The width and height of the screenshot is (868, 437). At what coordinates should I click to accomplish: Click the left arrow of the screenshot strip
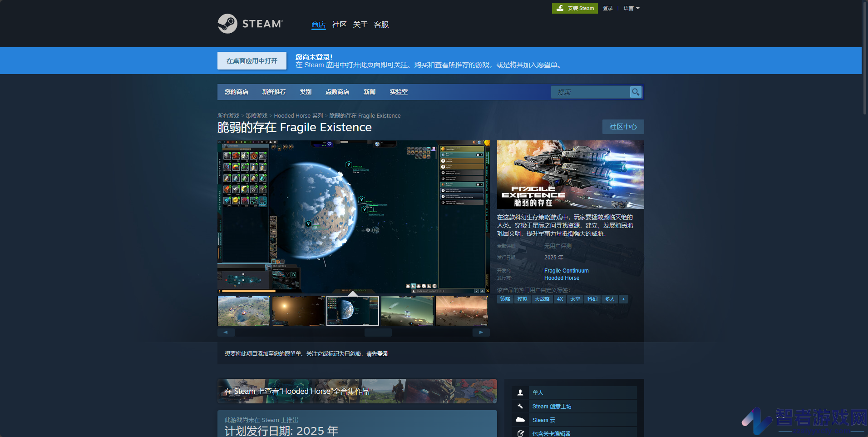coord(226,333)
